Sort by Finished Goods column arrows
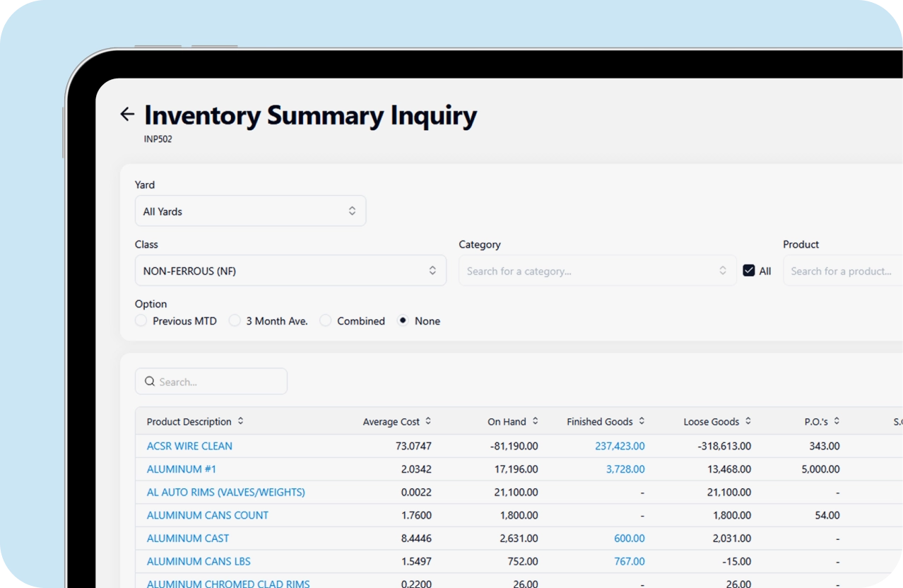Image resolution: width=903 pixels, height=588 pixels. coord(642,421)
